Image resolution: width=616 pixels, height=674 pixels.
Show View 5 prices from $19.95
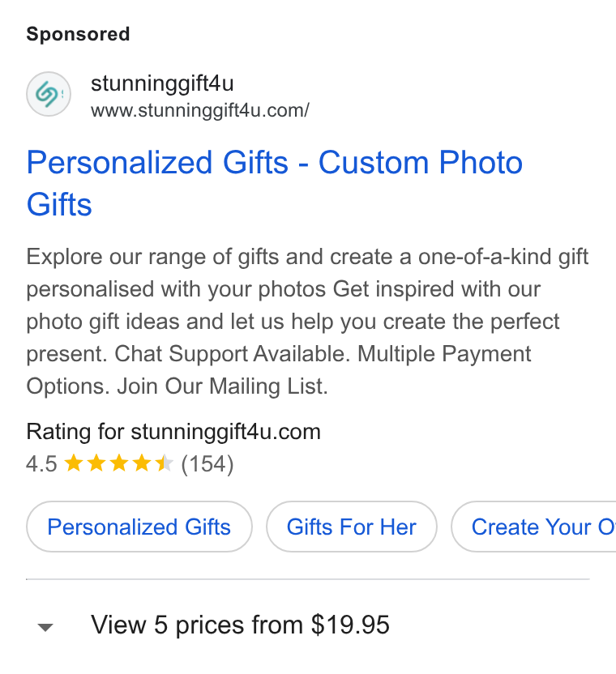click(x=240, y=625)
